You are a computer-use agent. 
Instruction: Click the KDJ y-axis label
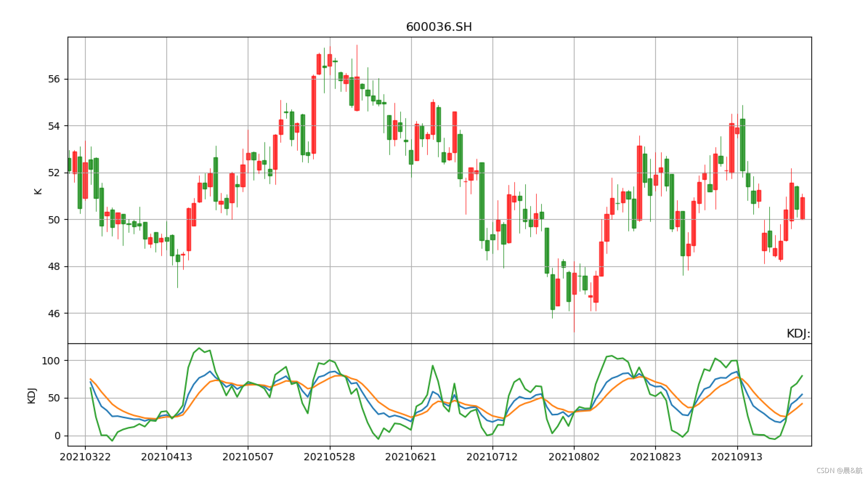pyautogui.click(x=32, y=396)
